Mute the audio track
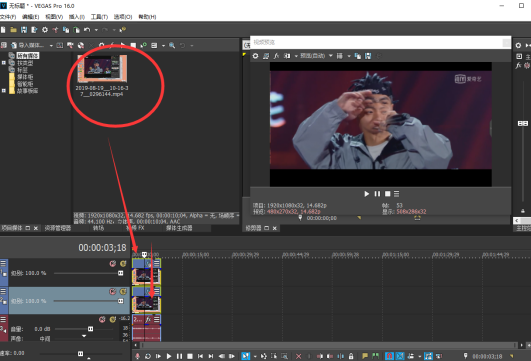The width and height of the screenshot is (531, 361). (102, 319)
